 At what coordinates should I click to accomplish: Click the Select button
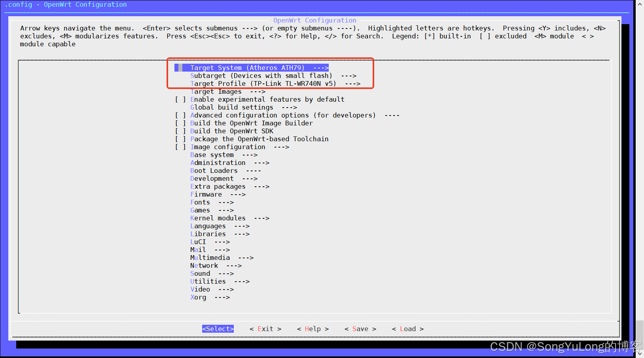click(218, 329)
